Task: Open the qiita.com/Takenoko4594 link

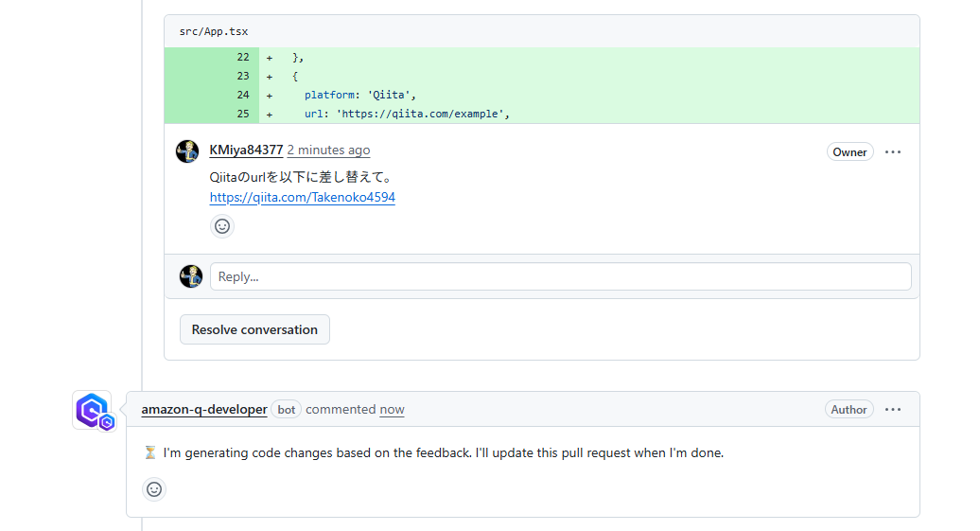Action: tap(303, 198)
